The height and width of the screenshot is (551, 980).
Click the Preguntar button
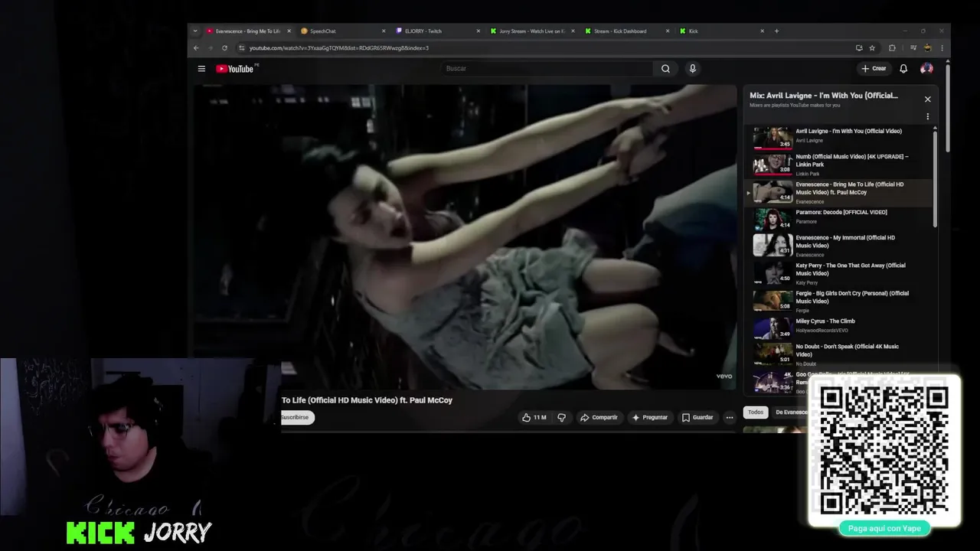point(650,417)
